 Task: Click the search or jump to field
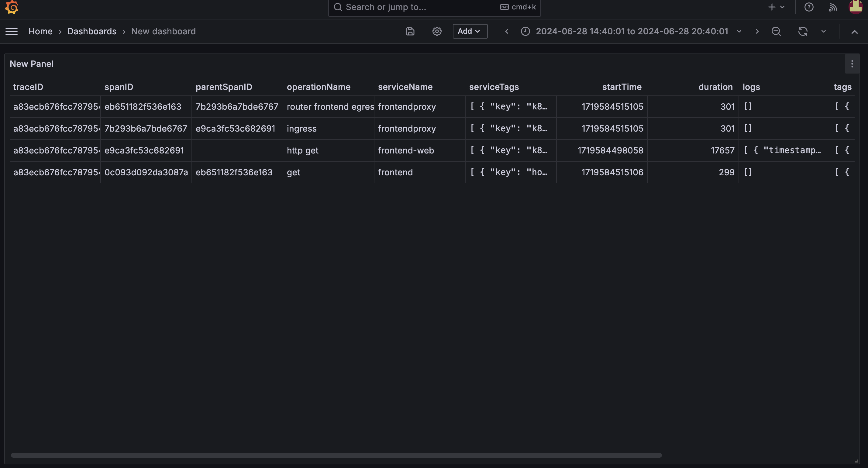point(434,7)
